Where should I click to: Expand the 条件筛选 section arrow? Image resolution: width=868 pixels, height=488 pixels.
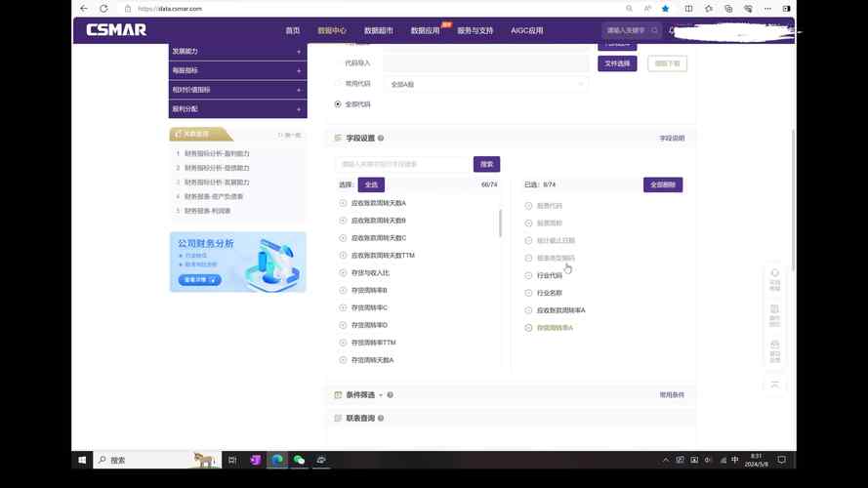tap(381, 395)
